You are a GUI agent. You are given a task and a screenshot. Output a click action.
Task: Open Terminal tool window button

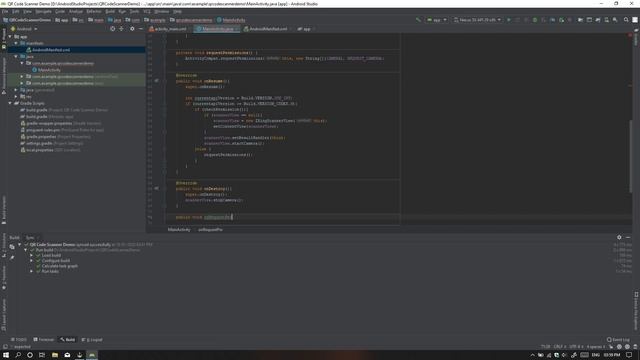[x=43, y=340]
